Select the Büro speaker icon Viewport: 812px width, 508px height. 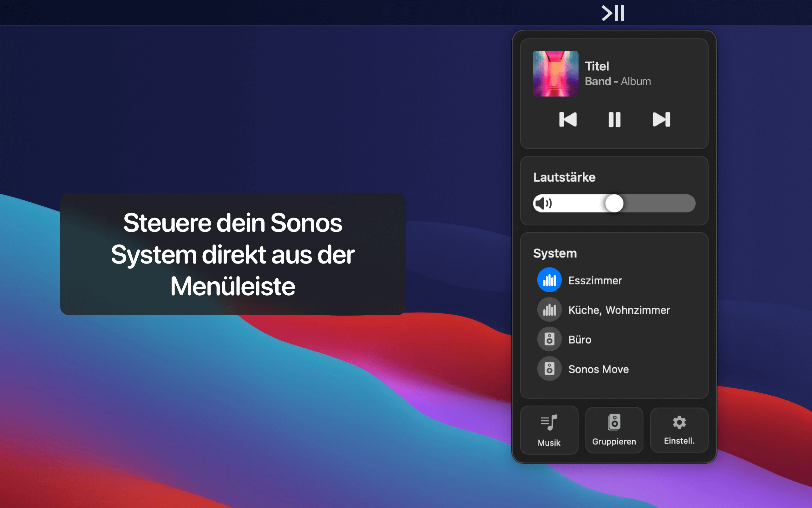[x=549, y=339]
